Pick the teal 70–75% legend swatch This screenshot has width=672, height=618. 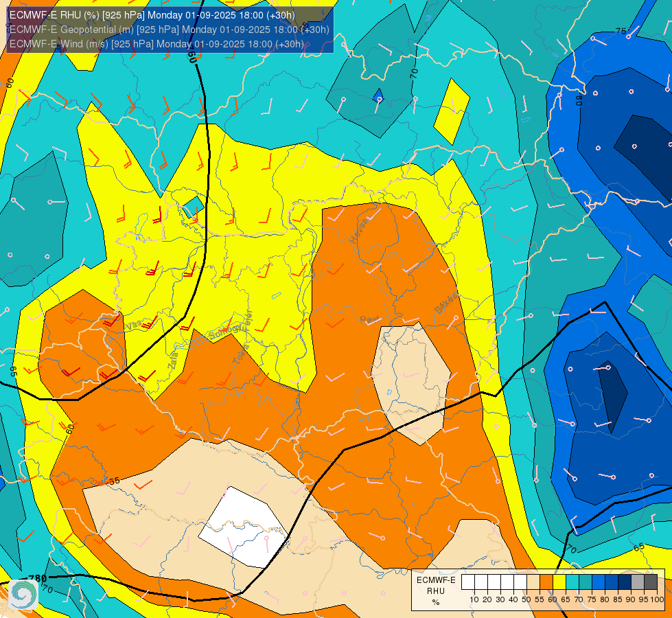(586, 582)
